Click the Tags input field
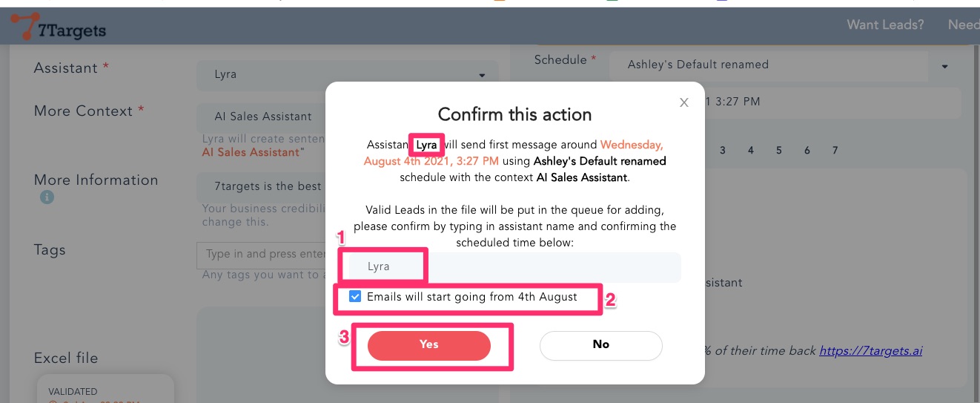The height and width of the screenshot is (403, 980). 261,255
